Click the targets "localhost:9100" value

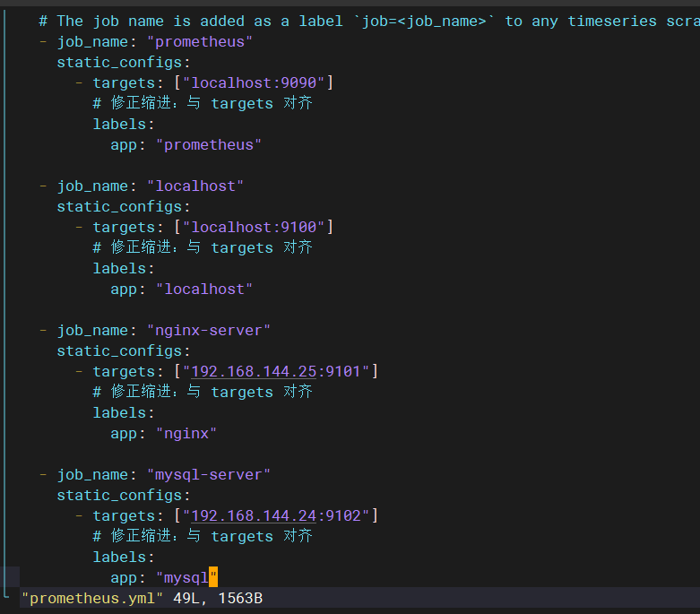254,228
